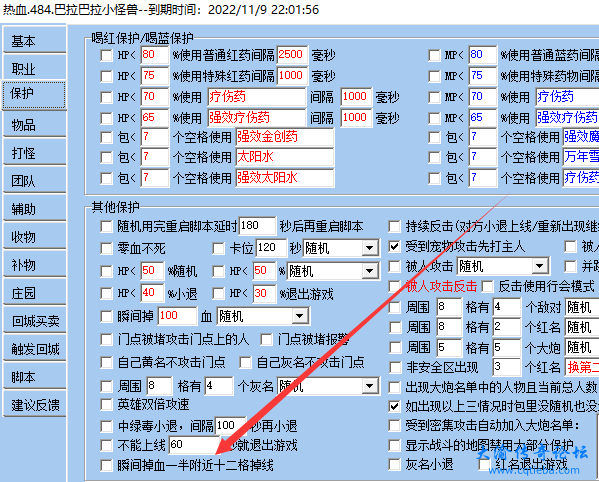The height and width of the screenshot is (482, 599).
Task: Edit the HP<40 小退 threshold field
Action: click(x=152, y=293)
